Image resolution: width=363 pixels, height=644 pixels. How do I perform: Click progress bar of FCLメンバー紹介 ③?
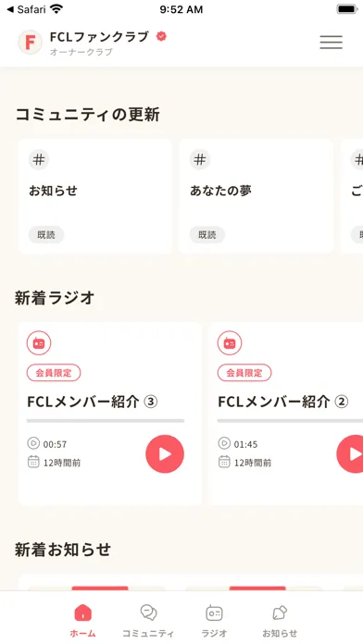pos(106,421)
